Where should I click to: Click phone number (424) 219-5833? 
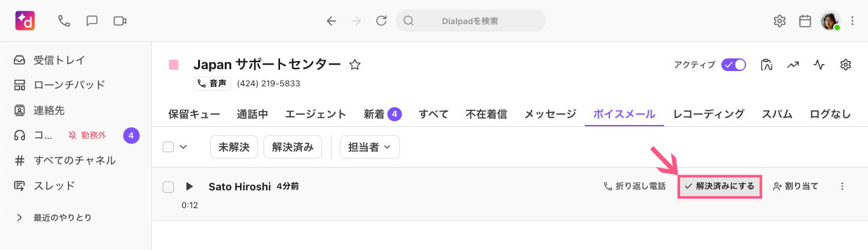click(269, 83)
